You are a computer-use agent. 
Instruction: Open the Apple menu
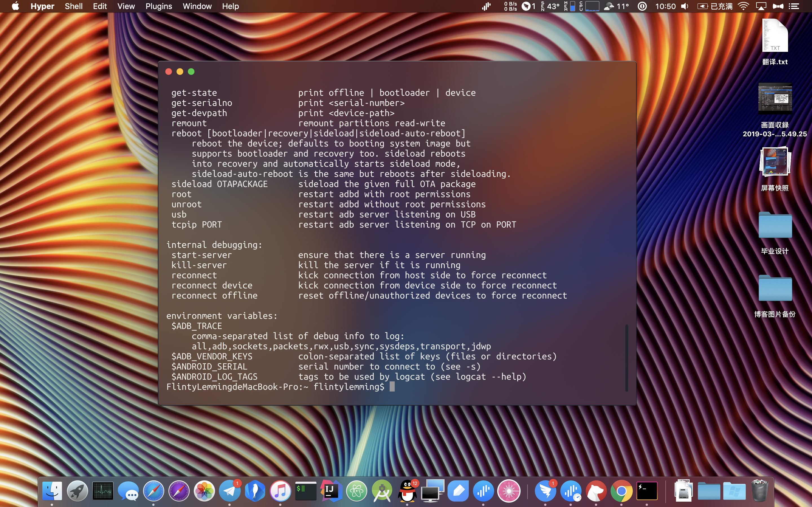point(16,6)
